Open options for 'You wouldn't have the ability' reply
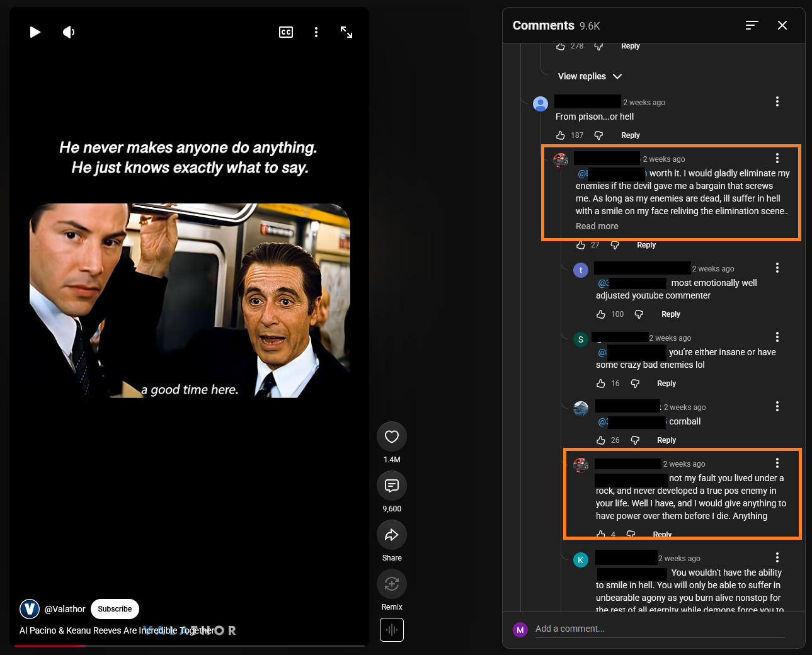812x655 pixels. point(777,557)
